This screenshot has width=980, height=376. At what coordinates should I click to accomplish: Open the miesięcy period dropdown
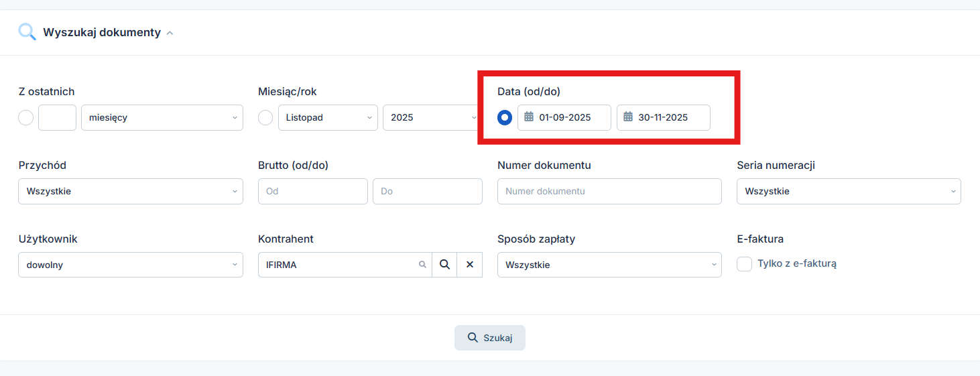pyautogui.click(x=162, y=117)
